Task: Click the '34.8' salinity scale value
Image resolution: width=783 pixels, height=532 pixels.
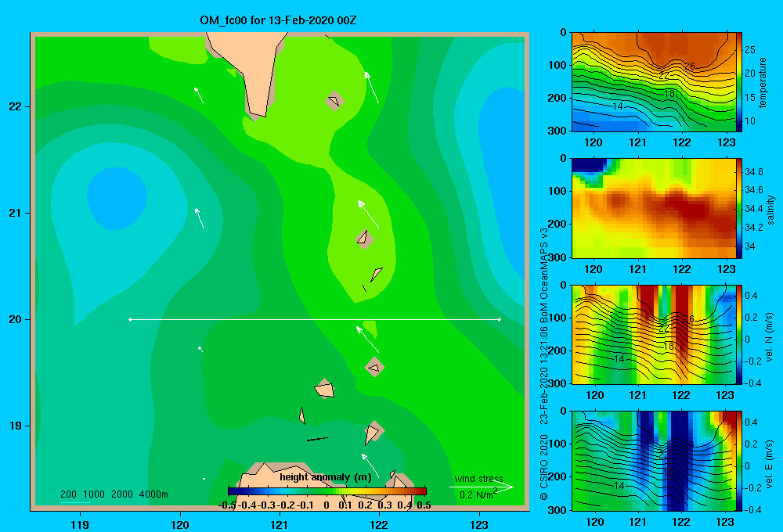Action: tap(754, 171)
